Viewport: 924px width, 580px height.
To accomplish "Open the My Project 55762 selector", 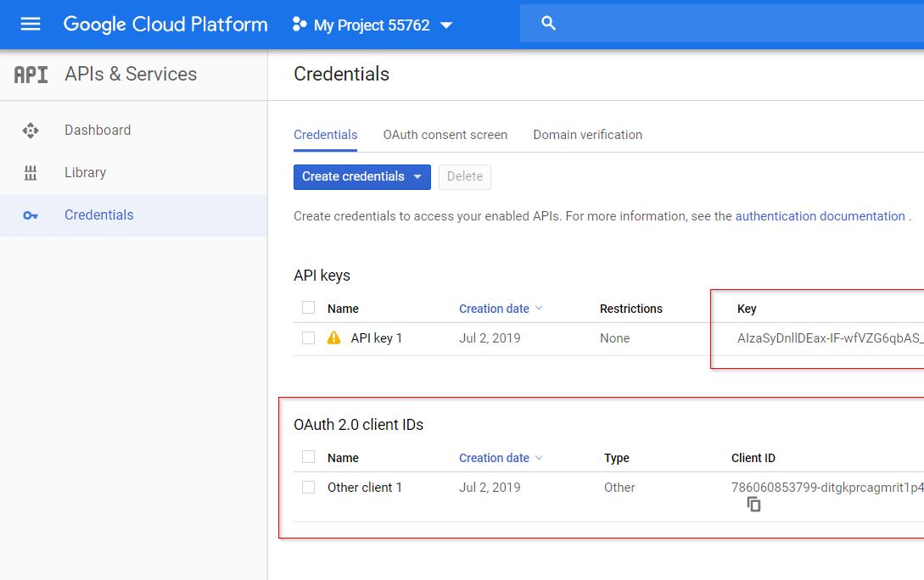I will coord(372,25).
